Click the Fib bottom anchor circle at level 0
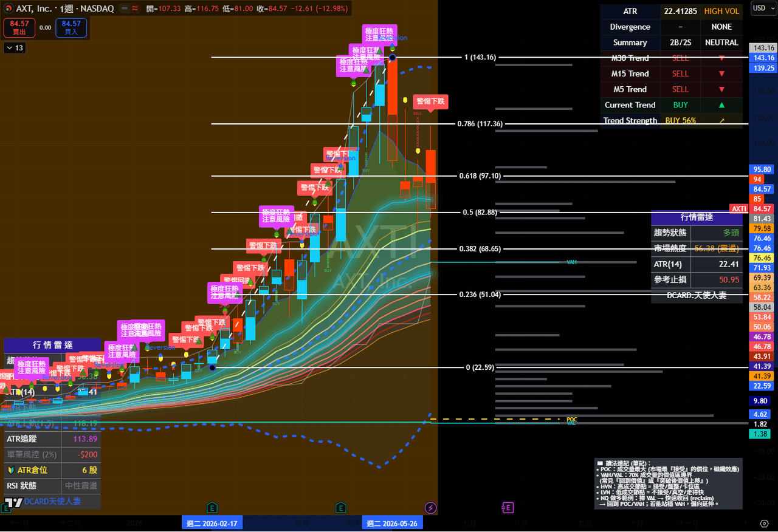This screenshot has height=532, width=778. coord(212,367)
